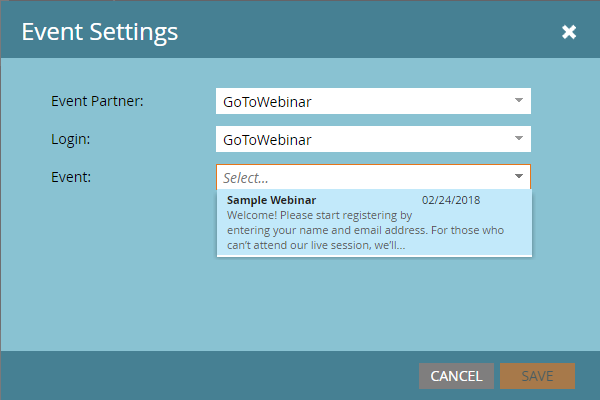Image resolution: width=600 pixels, height=400 pixels.
Task: Click the 'Event Partner:' label
Action: pos(97,101)
